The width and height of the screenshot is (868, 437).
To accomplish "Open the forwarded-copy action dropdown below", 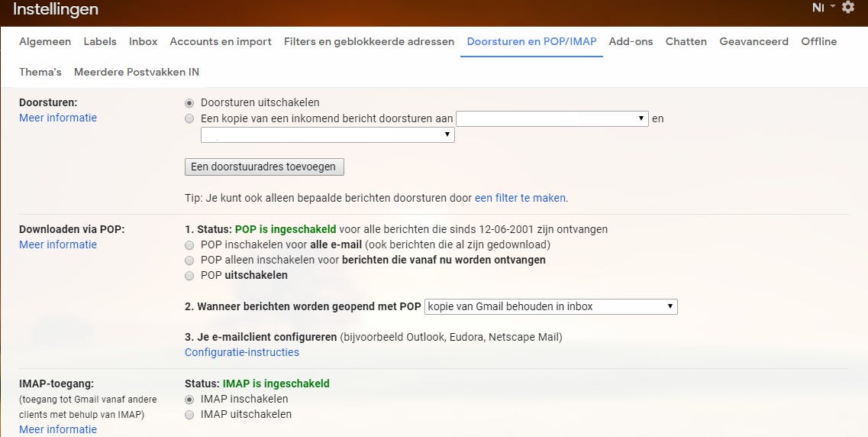I will click(328, 135).
